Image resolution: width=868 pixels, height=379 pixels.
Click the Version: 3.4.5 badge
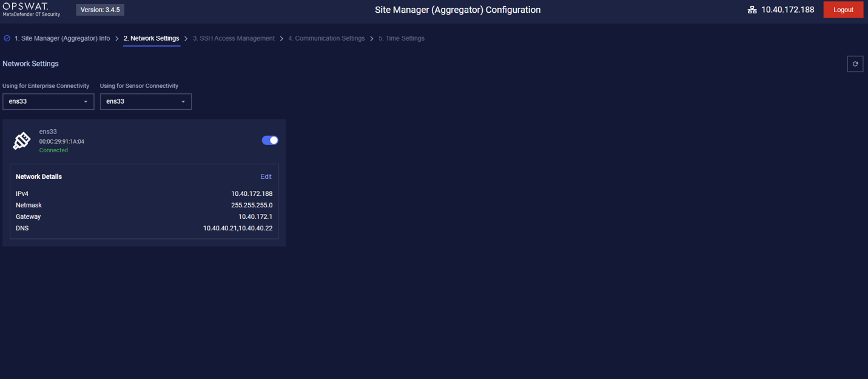[x=100, y=10]
